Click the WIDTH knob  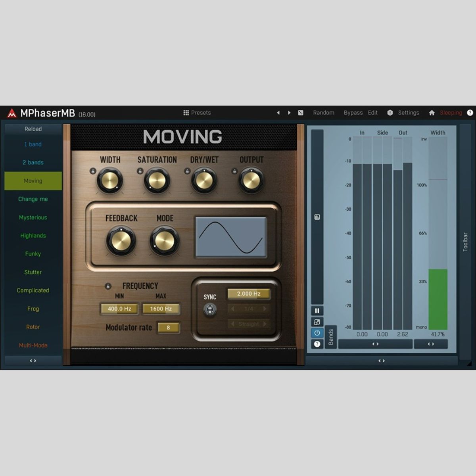(x=109, y=180)
